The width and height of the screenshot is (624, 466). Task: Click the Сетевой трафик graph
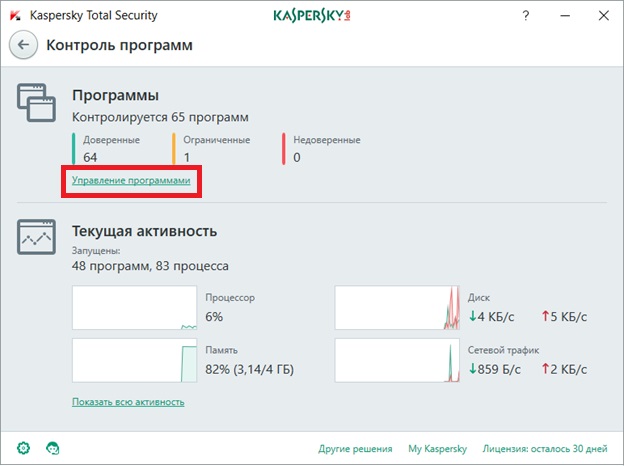[397, 360]
